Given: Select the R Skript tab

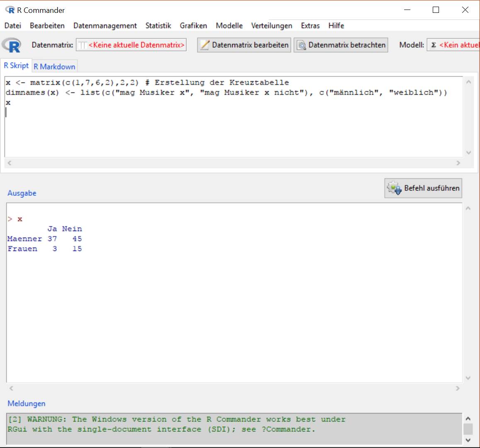Looking at the screenshot, I should coord(16,66).
